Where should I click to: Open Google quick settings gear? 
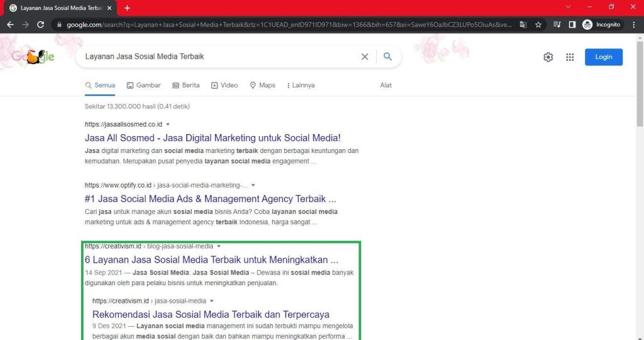point(548,57)
